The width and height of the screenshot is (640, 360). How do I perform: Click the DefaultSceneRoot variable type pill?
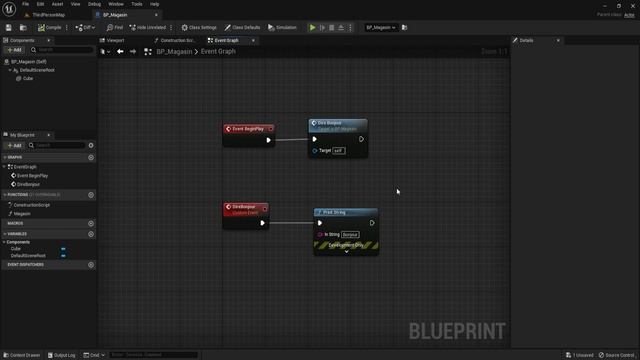[63, 256]
